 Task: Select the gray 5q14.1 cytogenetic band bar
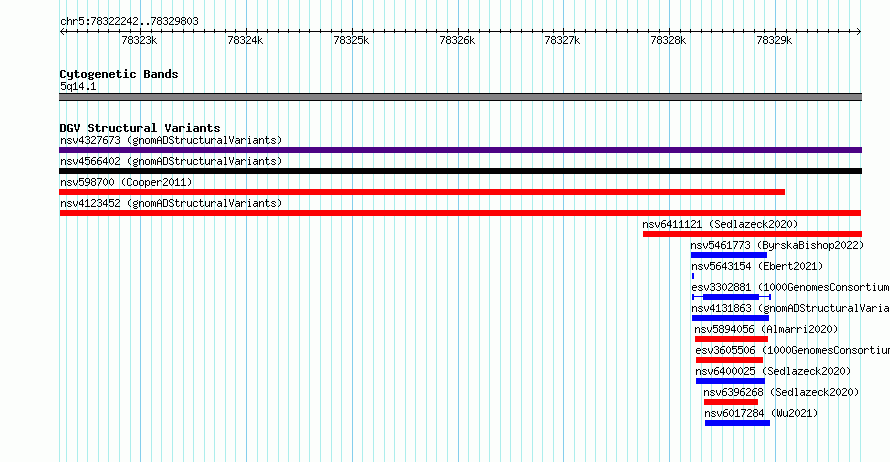460,97
